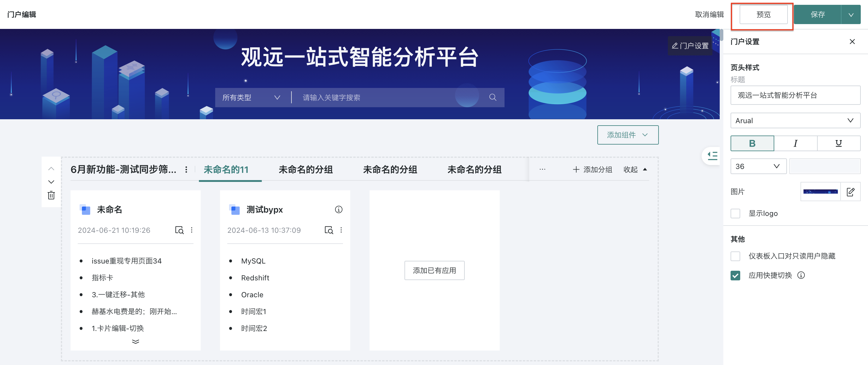Click the 标题 text input field

point(795,95)
